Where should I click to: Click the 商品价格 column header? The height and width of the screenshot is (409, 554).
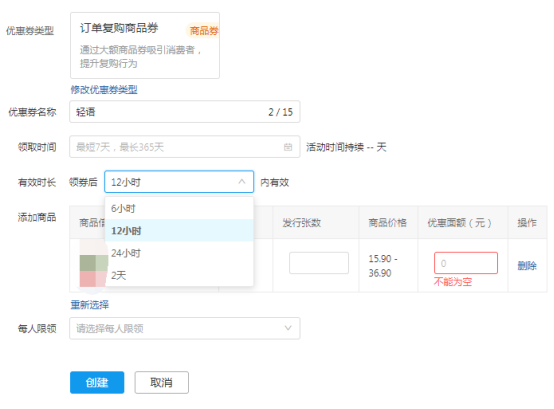pos(388,223)
